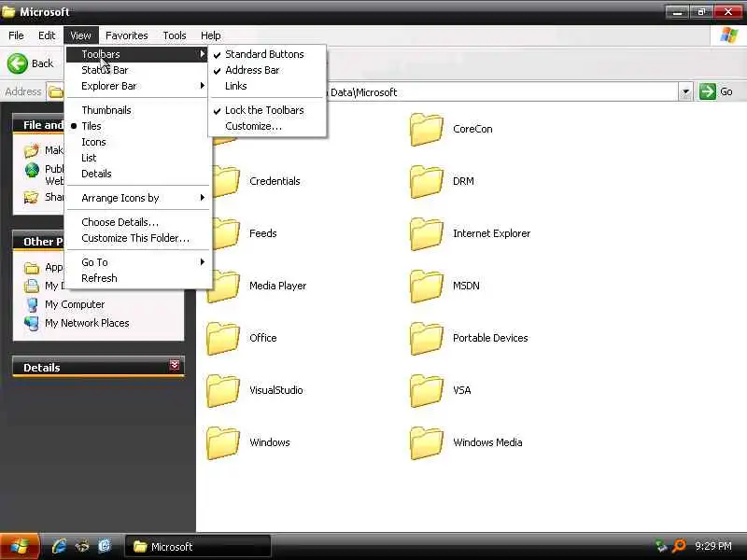Open the VisualStudio folder icon

tap(223, 391)
